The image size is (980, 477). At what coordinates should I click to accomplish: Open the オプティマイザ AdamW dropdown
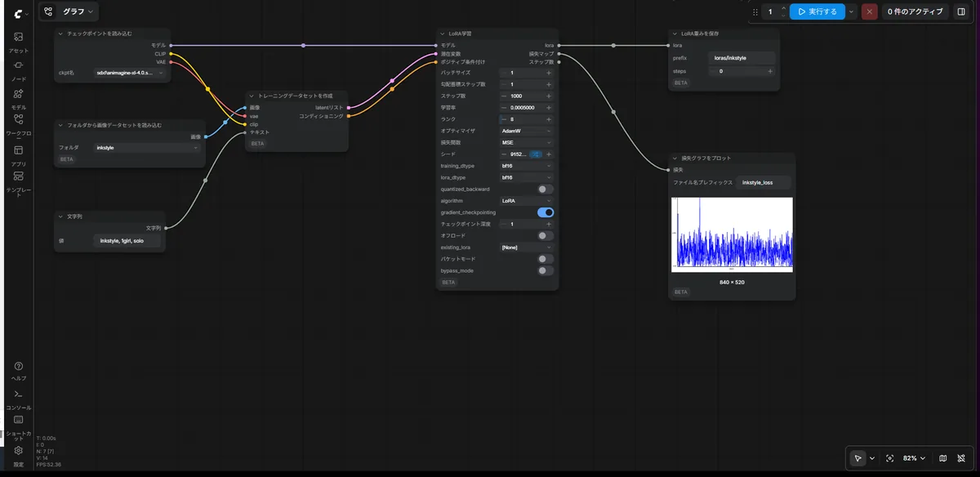(x=526, y=131)
